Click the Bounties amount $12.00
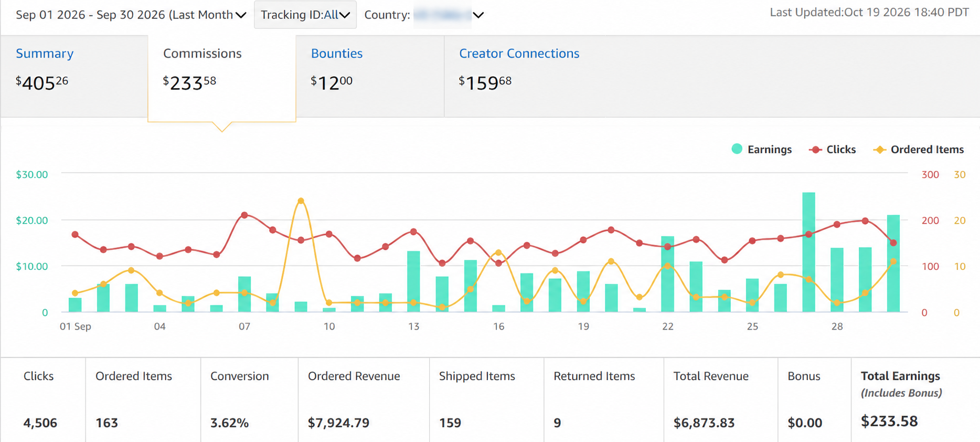980x442 pixels. click(332, 82)
